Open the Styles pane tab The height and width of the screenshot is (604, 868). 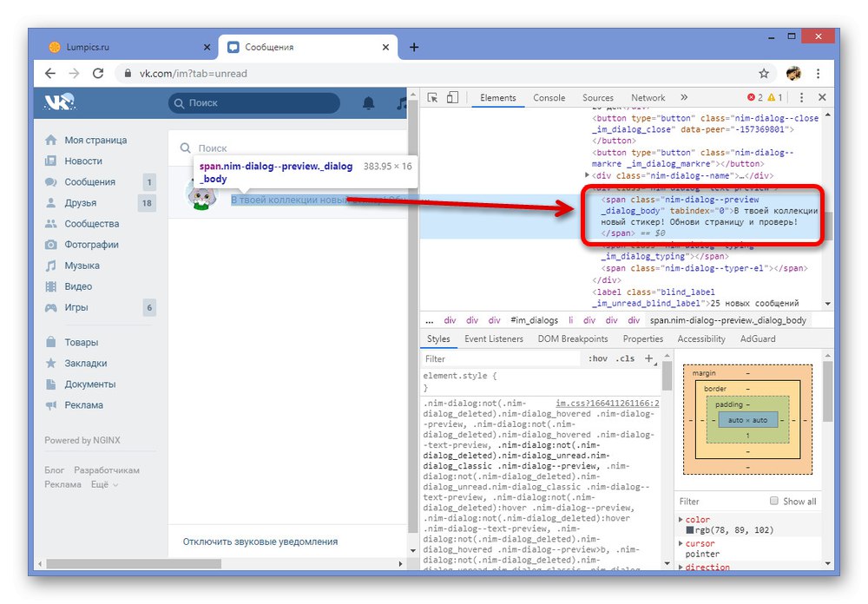[x=438, y=338]
